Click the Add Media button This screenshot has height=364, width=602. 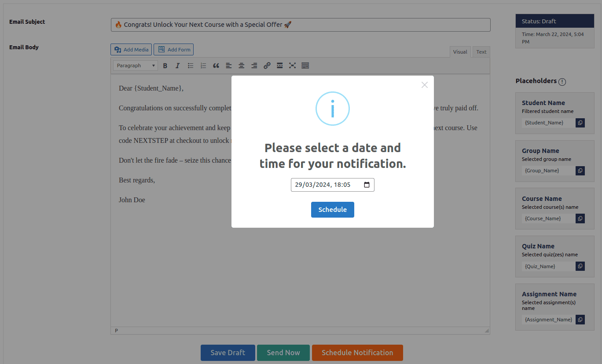(131, 50)
